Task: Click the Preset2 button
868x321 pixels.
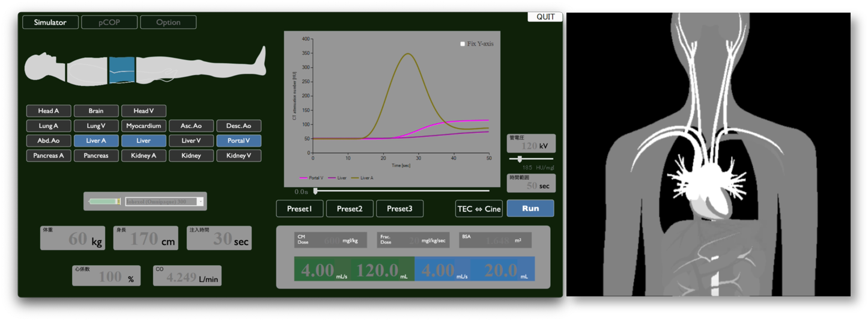Action: [x=350, y=209]
